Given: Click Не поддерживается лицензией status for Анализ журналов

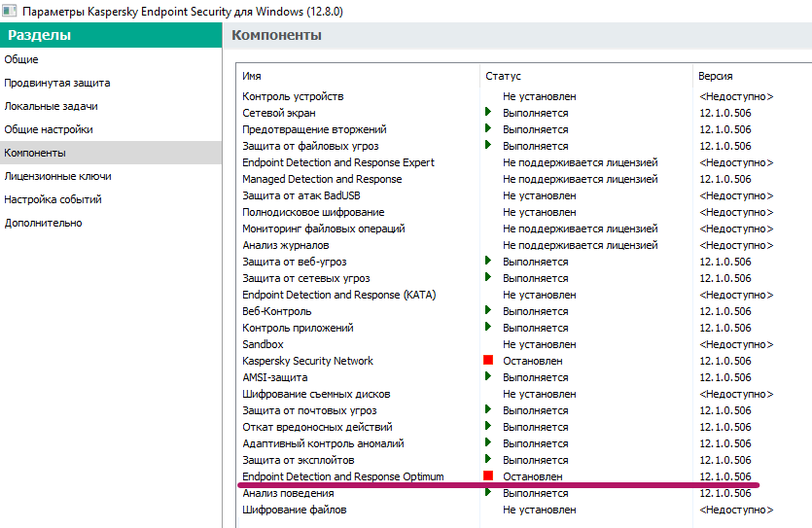Looking at the screenshot, I should tap(580, 245).
